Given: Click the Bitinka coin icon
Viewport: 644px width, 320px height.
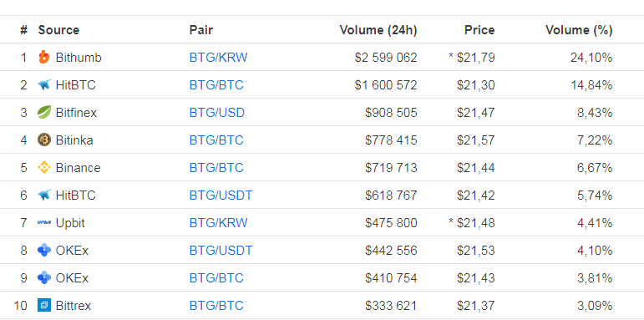Looking at the screenshot, I should pos(44,140).
